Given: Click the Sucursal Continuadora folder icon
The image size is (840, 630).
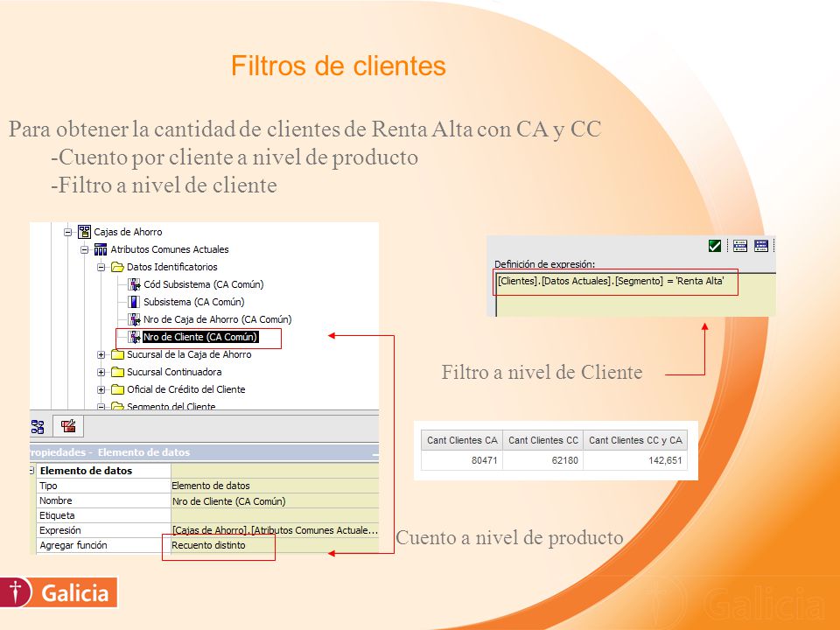Looking at the screenshot, I should click(x=117, y=372).
